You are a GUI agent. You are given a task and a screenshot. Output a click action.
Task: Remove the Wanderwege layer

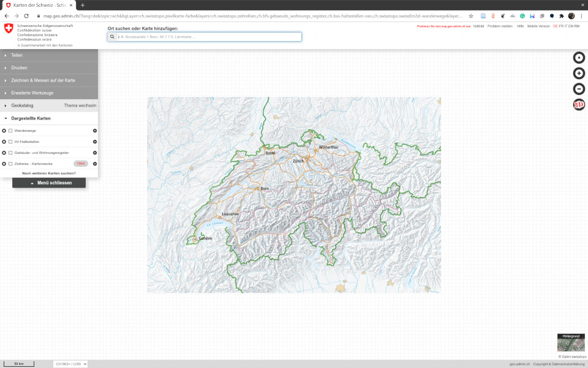[x=4, y=131]
